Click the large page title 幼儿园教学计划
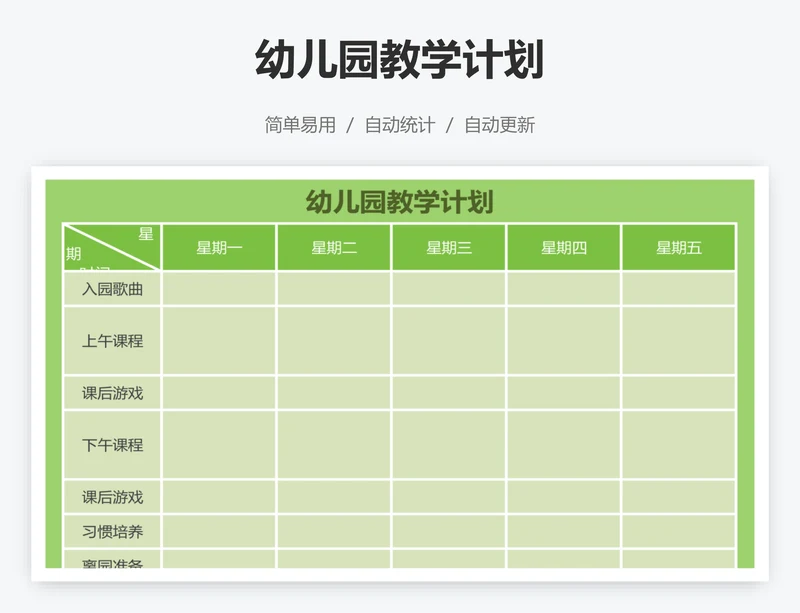 click(x=399, y=60)
